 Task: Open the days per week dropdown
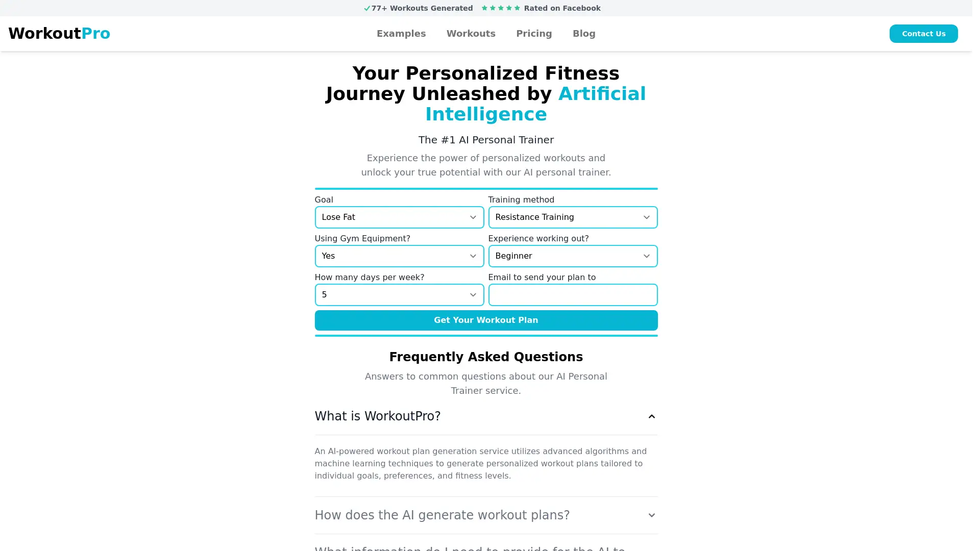(399, 295)
